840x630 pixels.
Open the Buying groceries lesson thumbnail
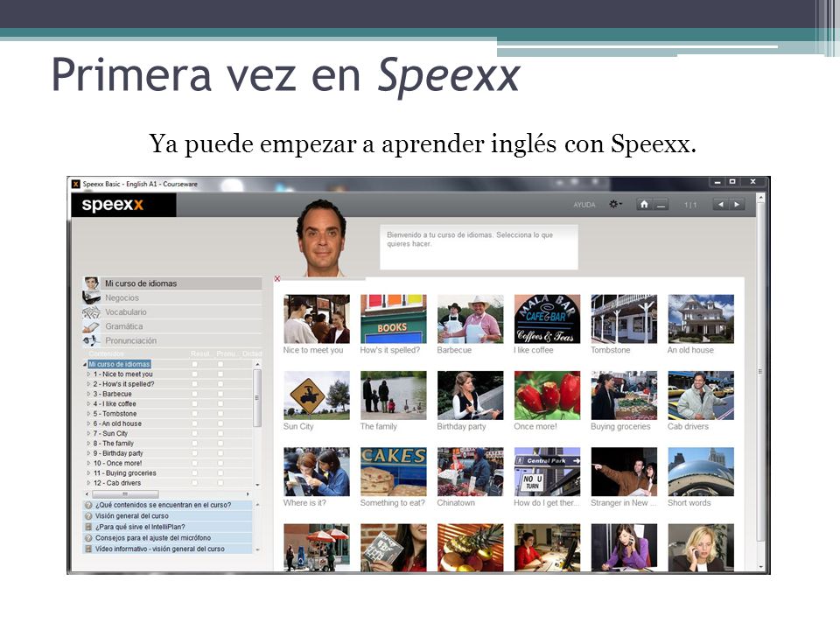coord(624,395)
